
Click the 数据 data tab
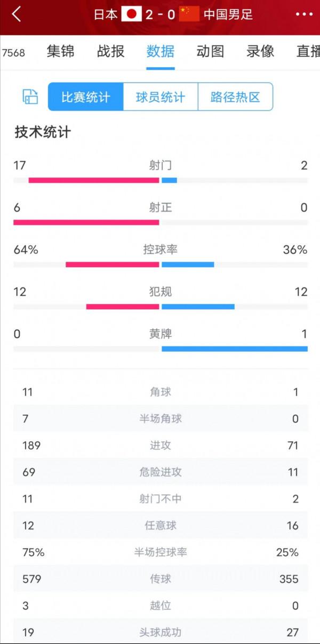point(161,51)
